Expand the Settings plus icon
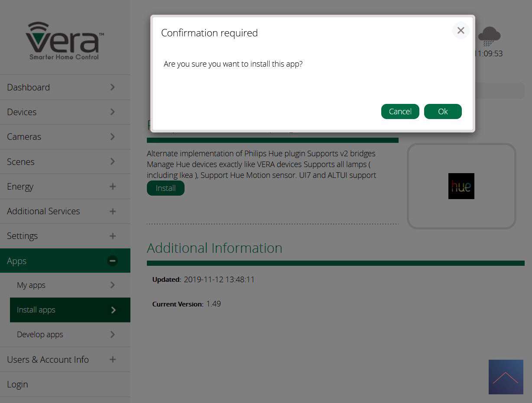The image size is (532, 403). coord(113,236)
